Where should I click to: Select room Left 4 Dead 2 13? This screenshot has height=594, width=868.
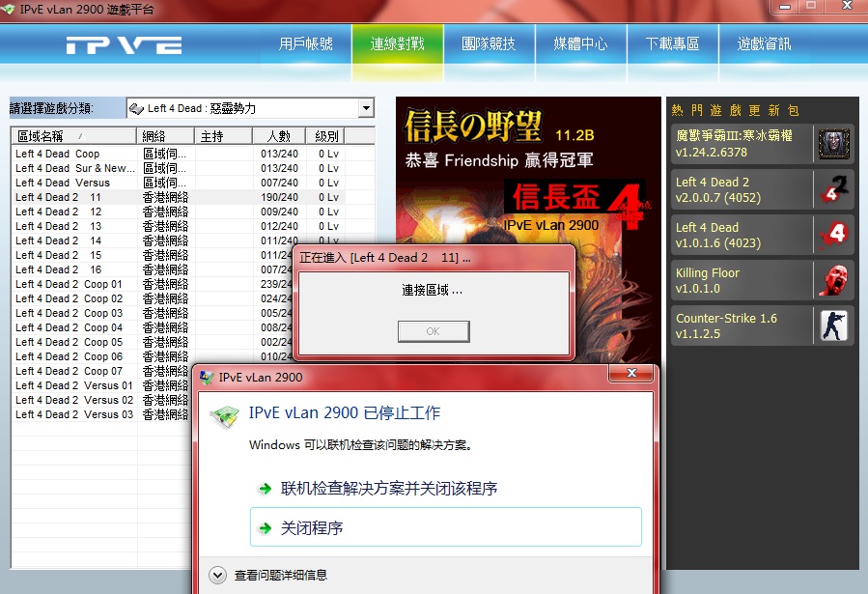(x=177, y=226)
